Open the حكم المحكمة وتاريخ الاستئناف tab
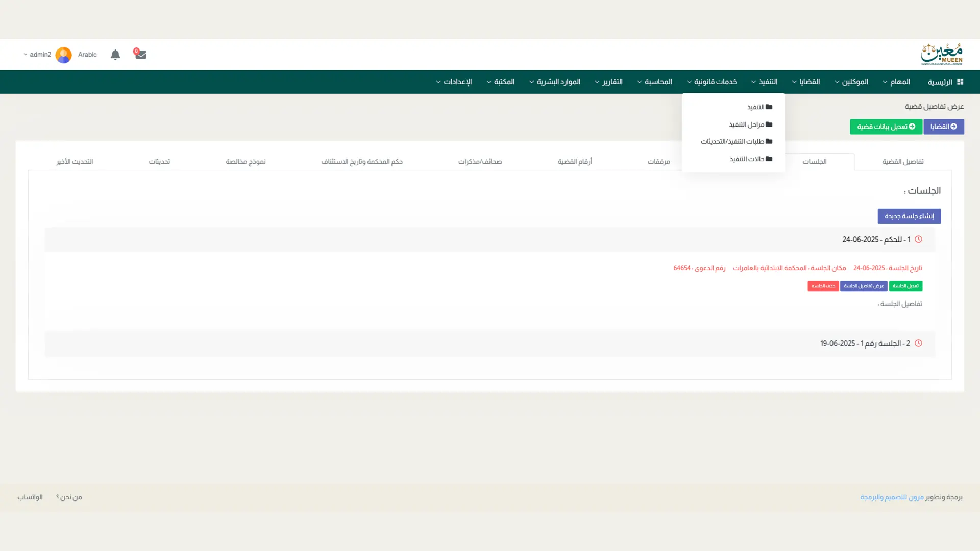Image resolution: width=980 pixels, height=551 pixels. tap(361, 162)
